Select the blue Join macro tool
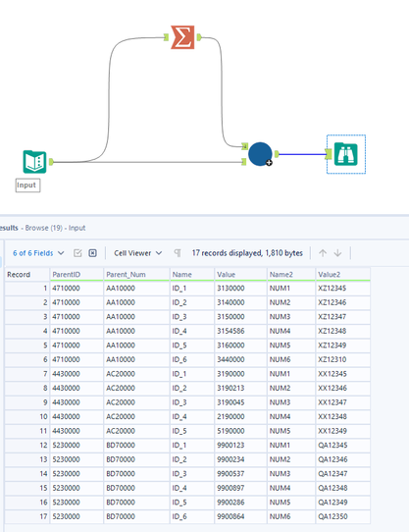This screenshot has height=532, width=409. pos(260,154)
